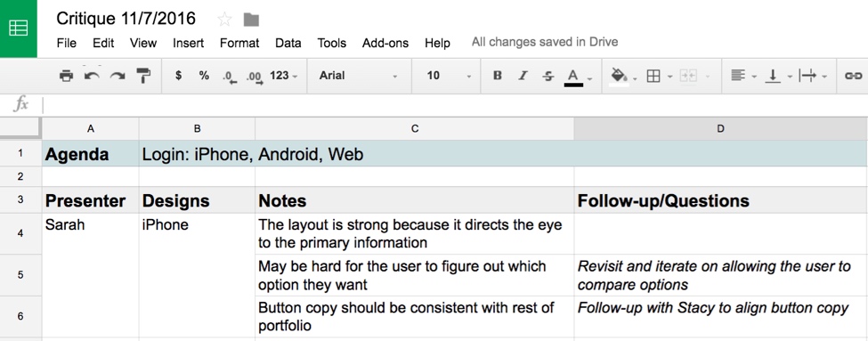Select 'Button copy should be consistent' note cell
868x341 pixels.
(x=415, y=317)
